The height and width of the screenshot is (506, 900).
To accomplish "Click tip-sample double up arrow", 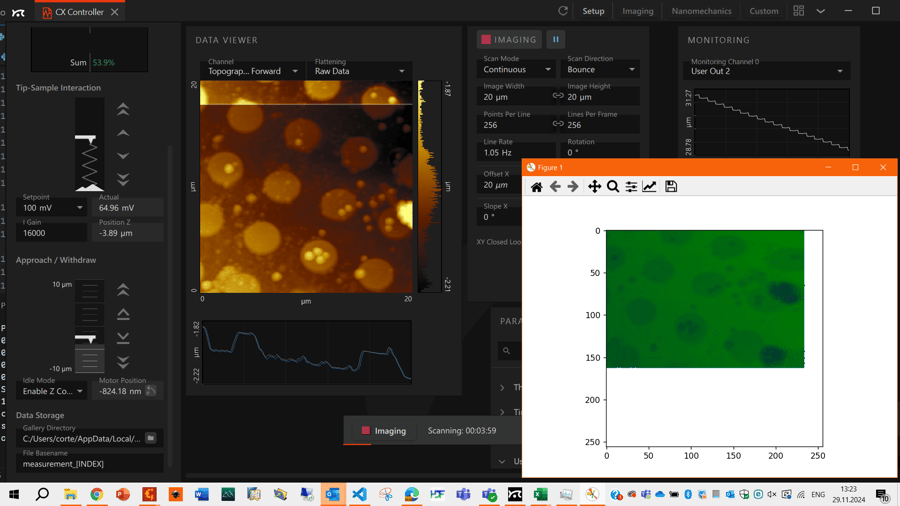I will [x=123, y=109].
